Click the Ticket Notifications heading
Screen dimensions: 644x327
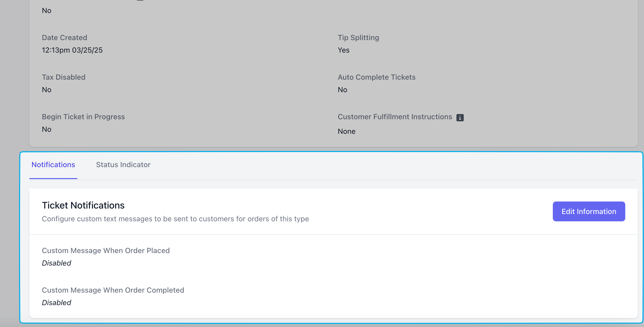[x=83, y=205]
